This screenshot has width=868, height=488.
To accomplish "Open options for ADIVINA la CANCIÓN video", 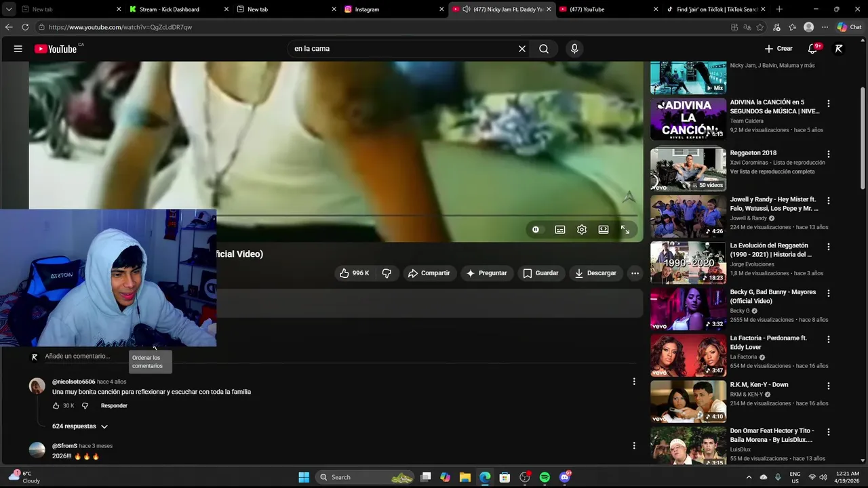I will [828, 104].
